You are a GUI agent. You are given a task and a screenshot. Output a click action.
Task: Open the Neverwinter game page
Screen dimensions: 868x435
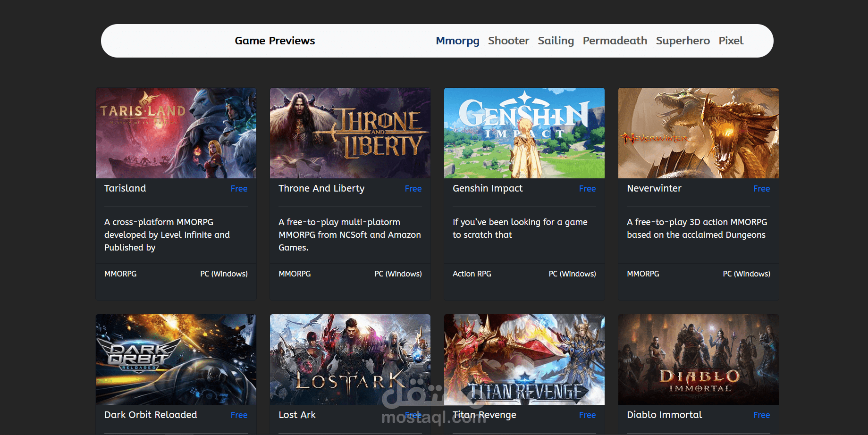[x=654, y=188]
